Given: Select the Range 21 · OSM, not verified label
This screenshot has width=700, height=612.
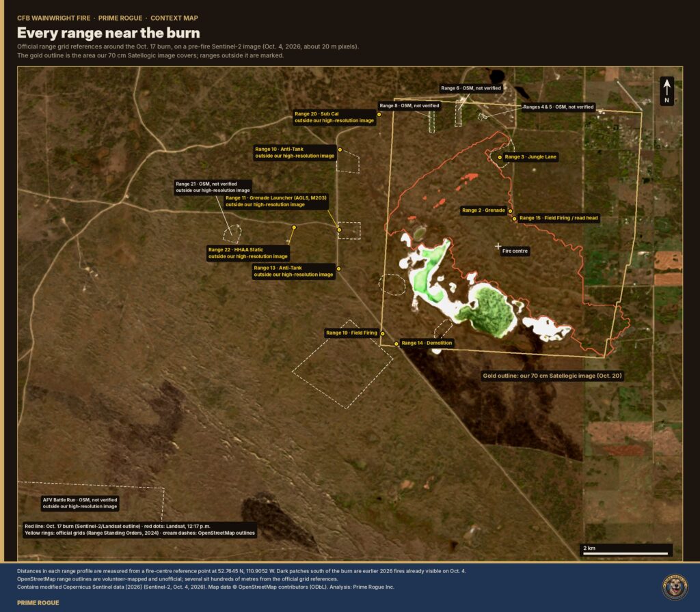Looking at the screenshot, I should click(x=213, y=187).
